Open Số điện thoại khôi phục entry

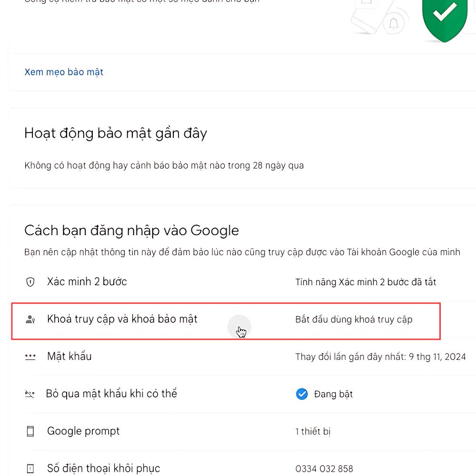click(x=243, y=465)
